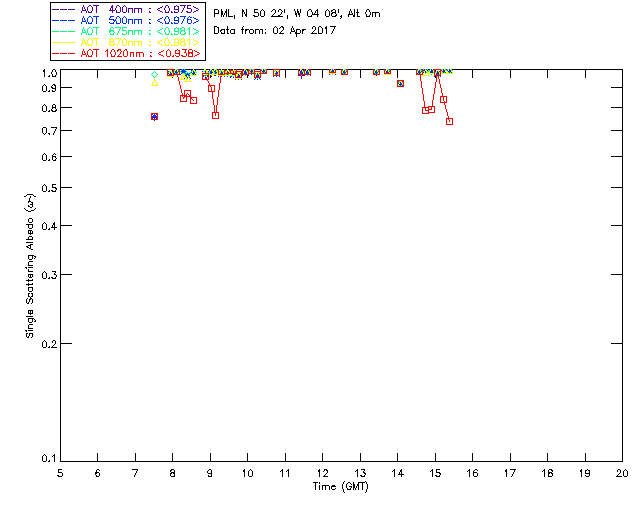This screenshot has height=512, width=640.
Task: Click the 0.8 label on albedo axis
Action: (x=49, y=108)
